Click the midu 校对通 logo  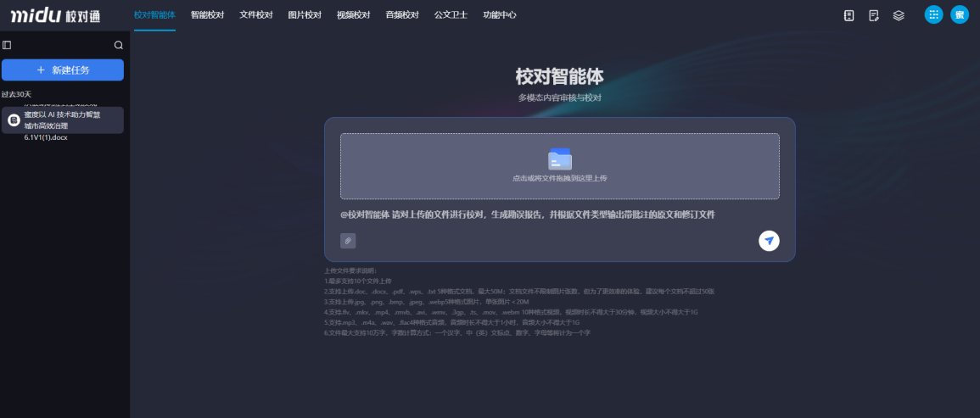click(x=55, y=15)
